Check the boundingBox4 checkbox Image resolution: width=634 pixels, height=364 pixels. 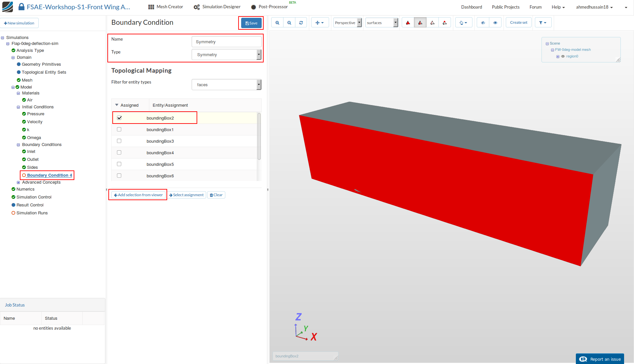pos(119,153)
